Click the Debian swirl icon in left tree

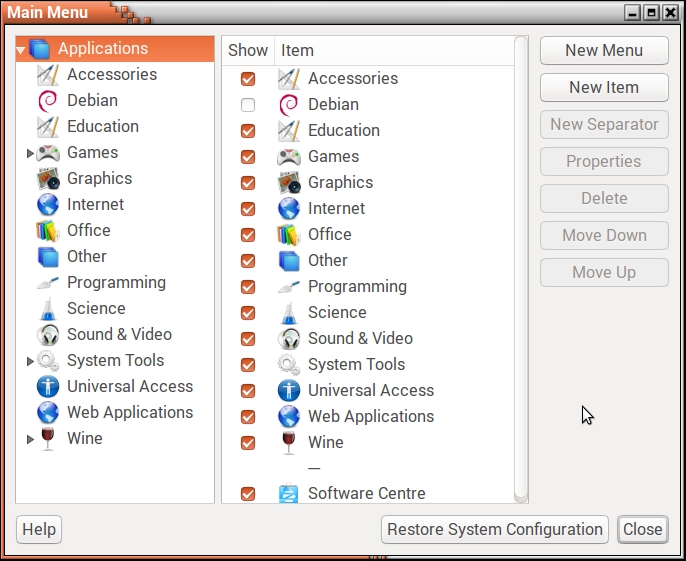point(48,101)
